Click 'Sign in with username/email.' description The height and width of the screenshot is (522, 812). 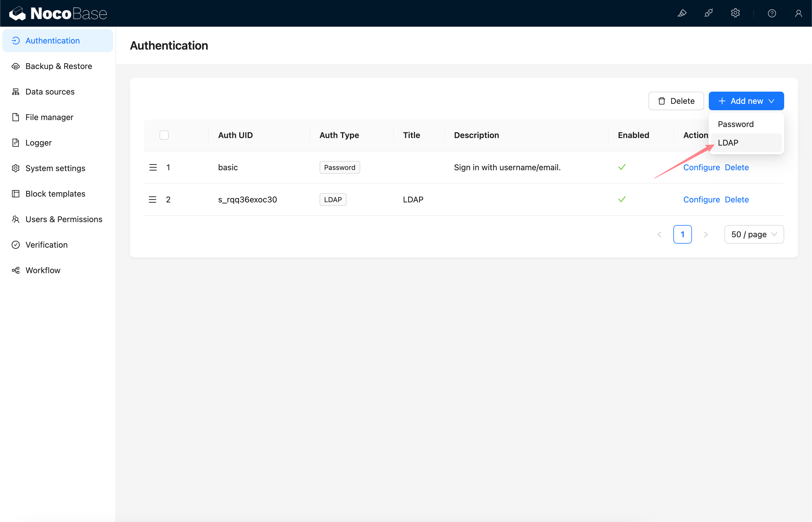click(507, 167)
